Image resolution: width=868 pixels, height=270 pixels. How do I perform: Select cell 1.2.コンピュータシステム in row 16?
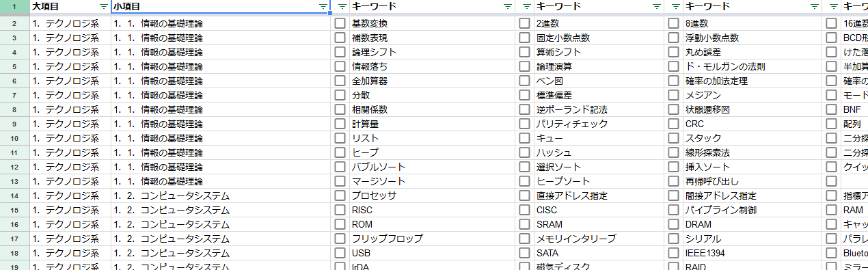point(221,224)
